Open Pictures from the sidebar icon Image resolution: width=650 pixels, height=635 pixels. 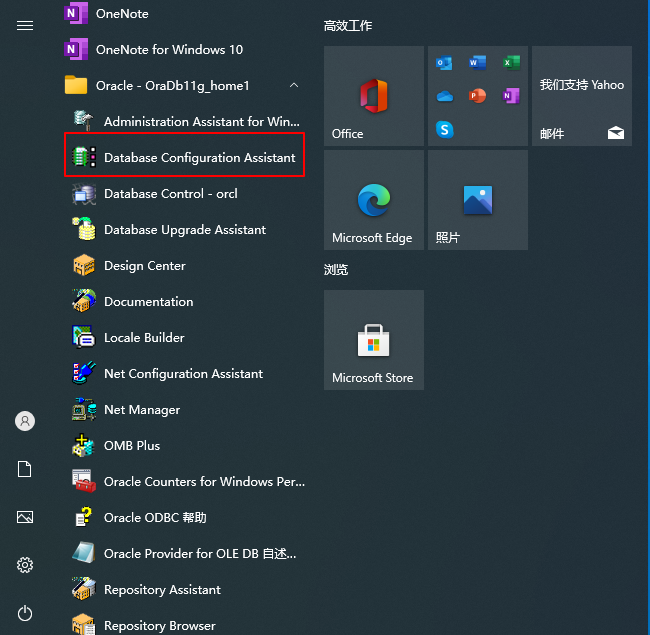tap(25, 517)
